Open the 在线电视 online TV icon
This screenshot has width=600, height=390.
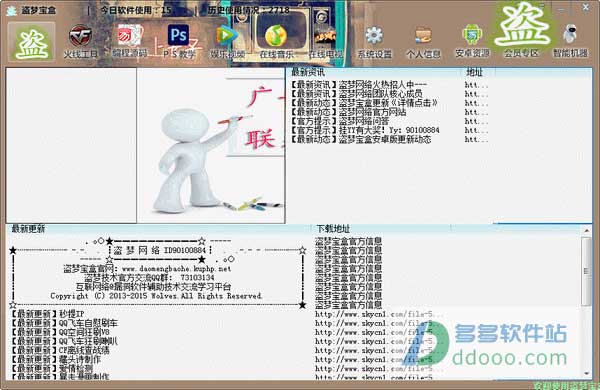(x=325, y=42)
